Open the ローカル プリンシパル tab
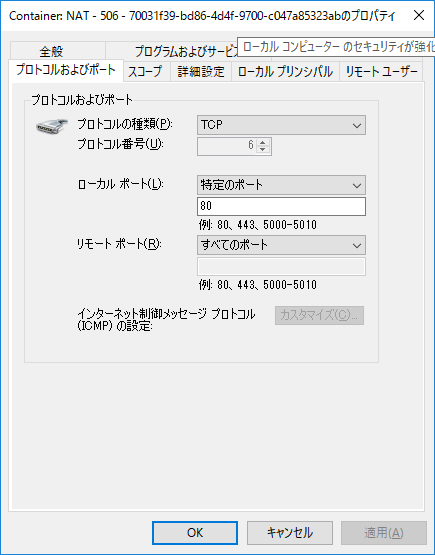This screenshot has height=555, width=435. 285,71
